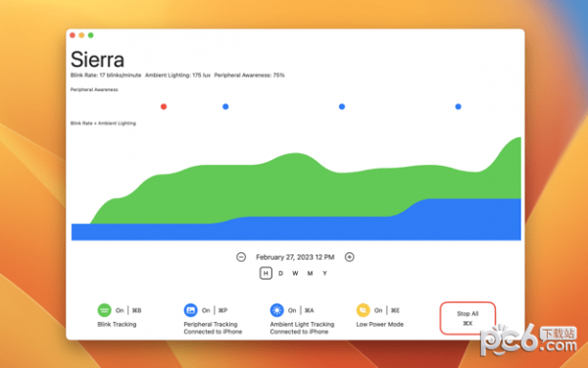Click the Sierra title
Screen dimensions: 588x368
97,59
